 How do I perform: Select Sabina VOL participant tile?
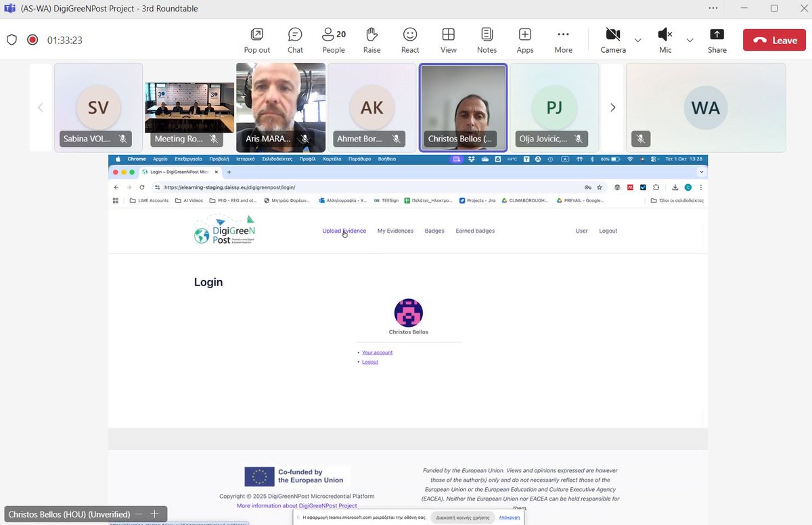(98, 108)
